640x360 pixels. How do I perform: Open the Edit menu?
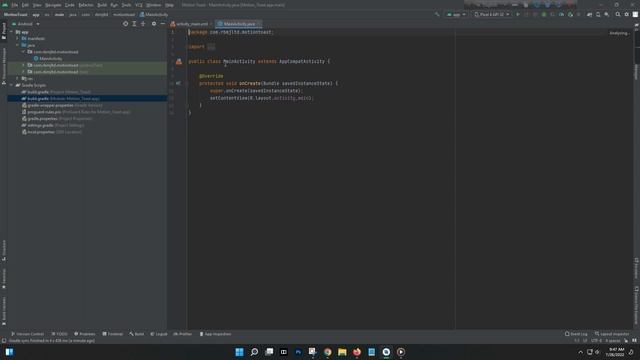[x=25, y=5]
